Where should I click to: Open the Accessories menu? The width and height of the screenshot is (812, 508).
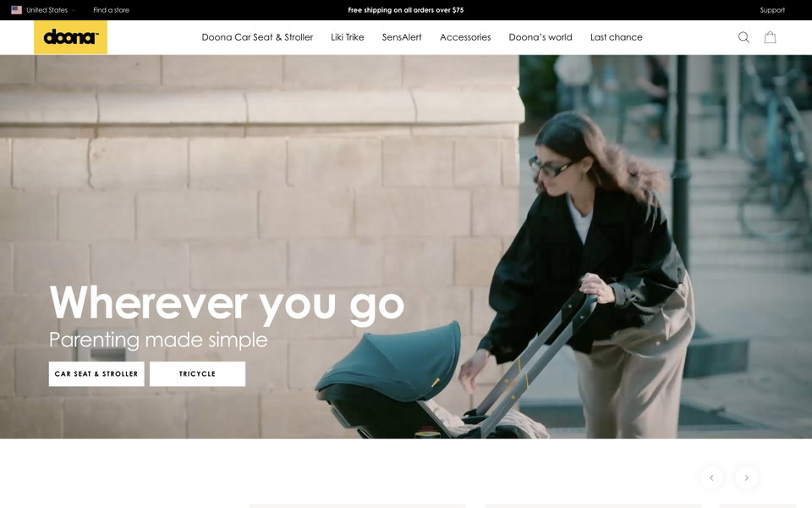tap(465, 37)
